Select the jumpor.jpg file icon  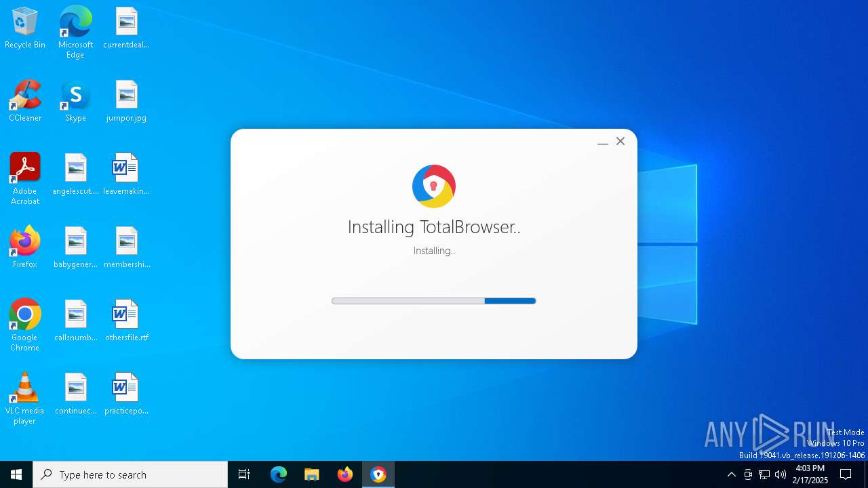pos(126,101)
